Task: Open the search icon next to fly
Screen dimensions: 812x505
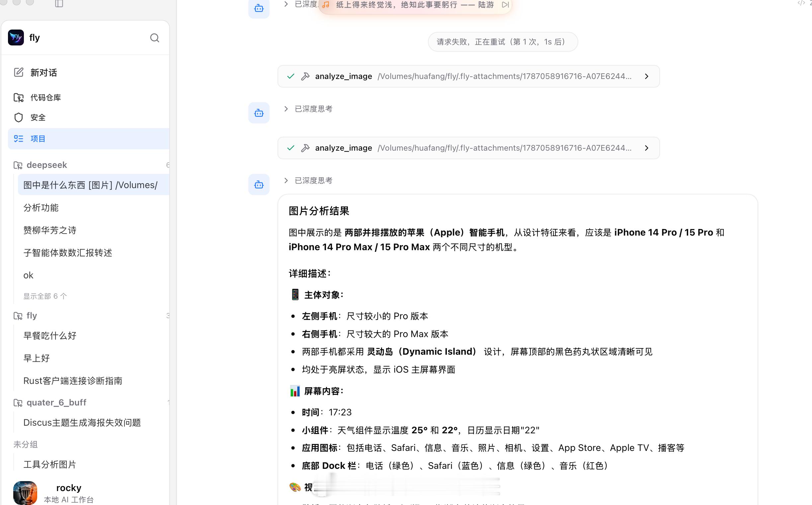Action: coord(154,38)
